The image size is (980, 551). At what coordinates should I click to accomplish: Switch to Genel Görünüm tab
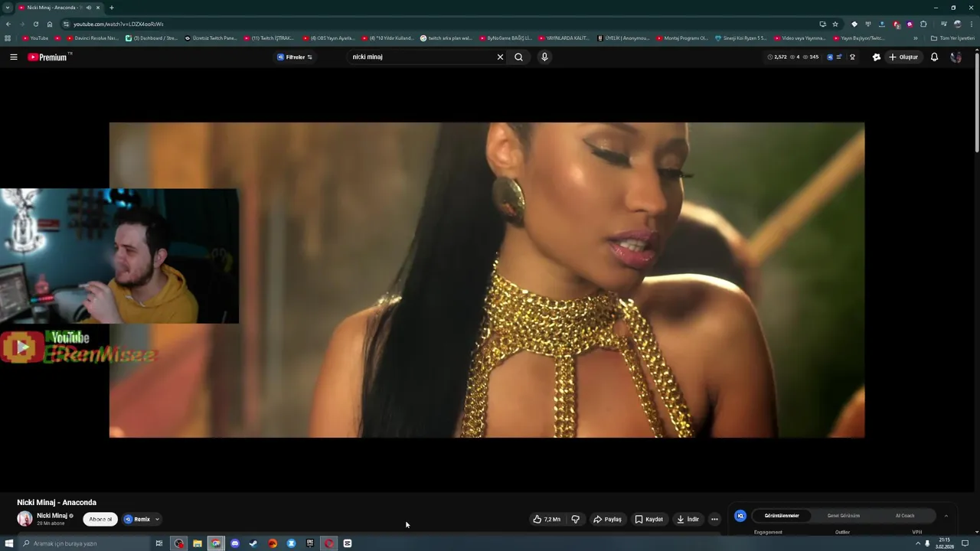pos(844,516)
